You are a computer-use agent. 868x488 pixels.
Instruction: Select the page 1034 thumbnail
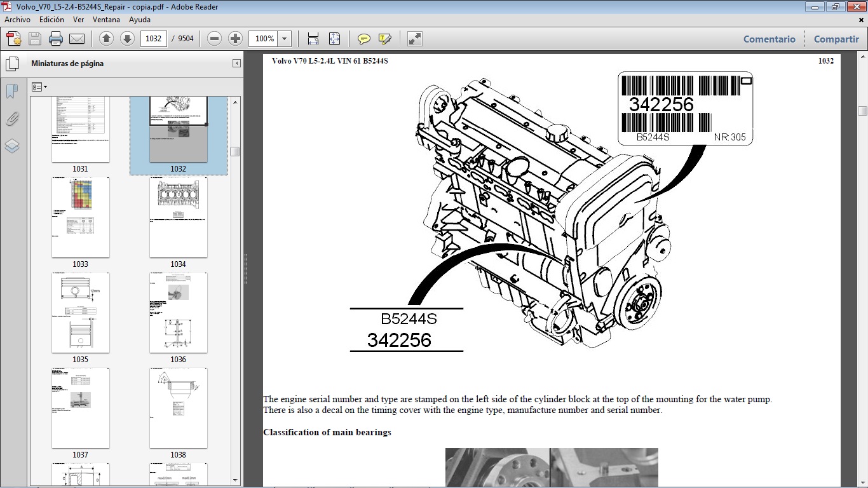[179, 217]
